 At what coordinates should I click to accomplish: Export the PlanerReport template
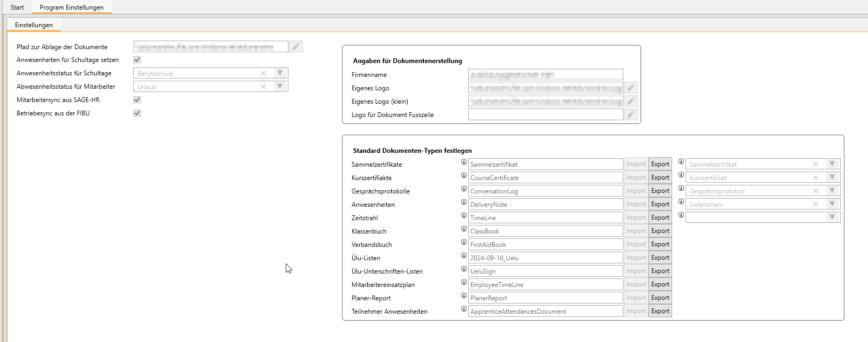point(660,298)
